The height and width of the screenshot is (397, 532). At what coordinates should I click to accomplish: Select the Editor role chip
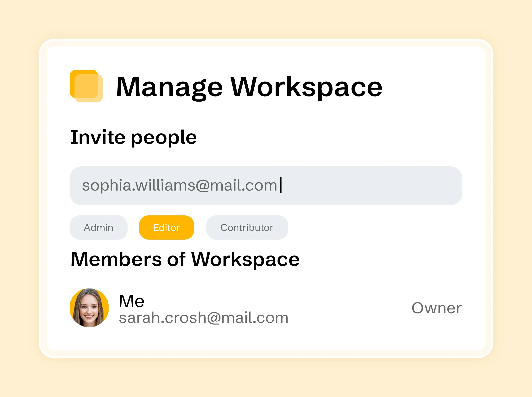pos(167,227)
